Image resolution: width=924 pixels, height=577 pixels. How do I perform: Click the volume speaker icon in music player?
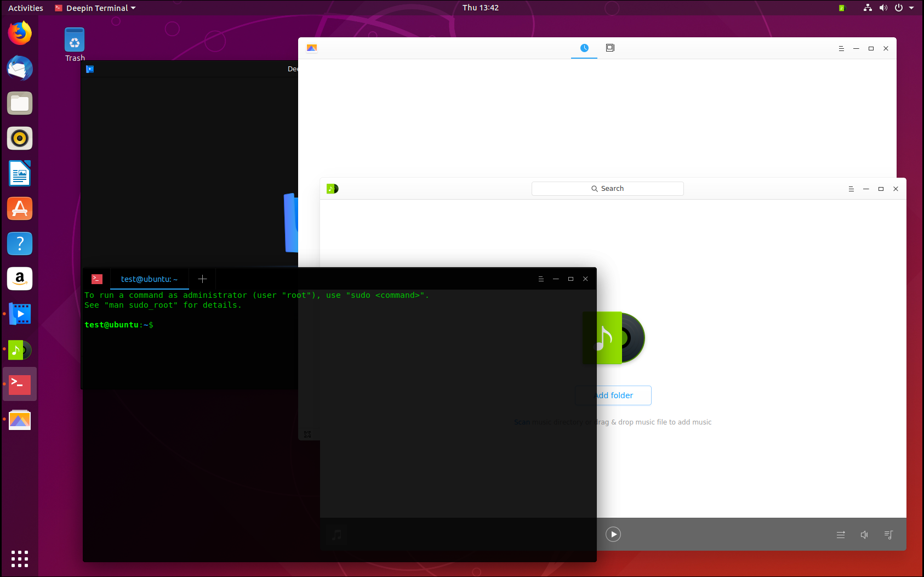coord(864,535)
